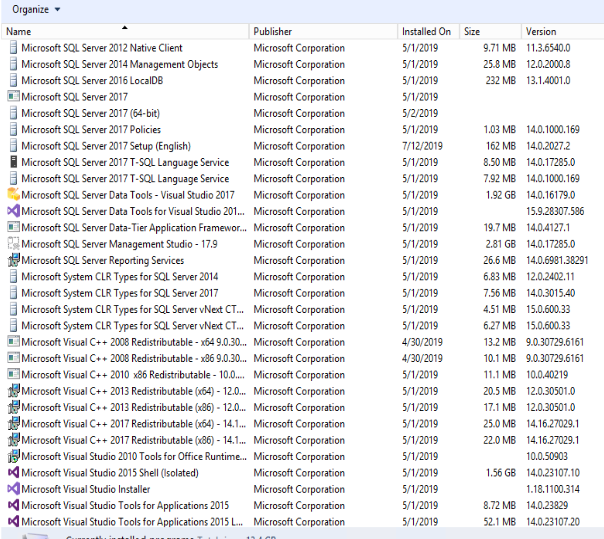Click the 5/2/2019 install date cell

point(420,113)
